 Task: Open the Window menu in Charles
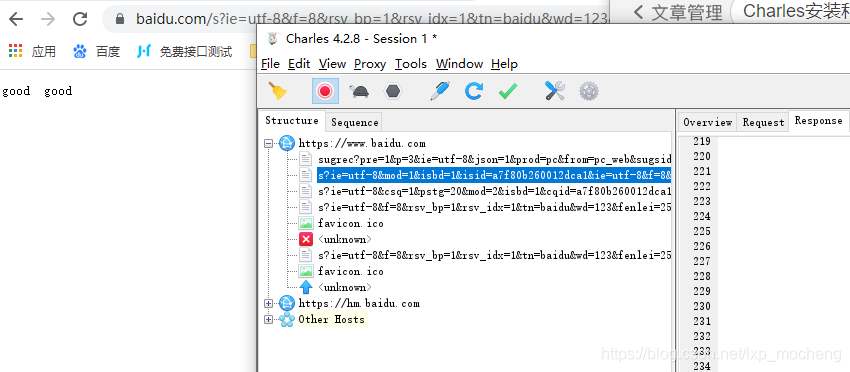coord(459,64)
